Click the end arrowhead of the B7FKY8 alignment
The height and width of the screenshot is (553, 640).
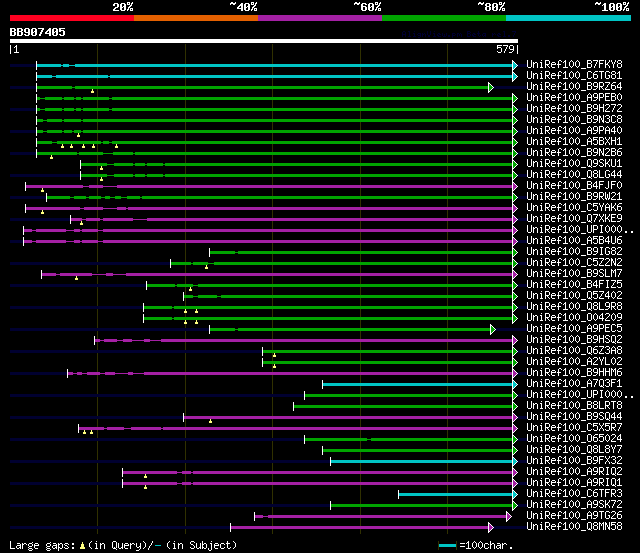click(515, 65)
